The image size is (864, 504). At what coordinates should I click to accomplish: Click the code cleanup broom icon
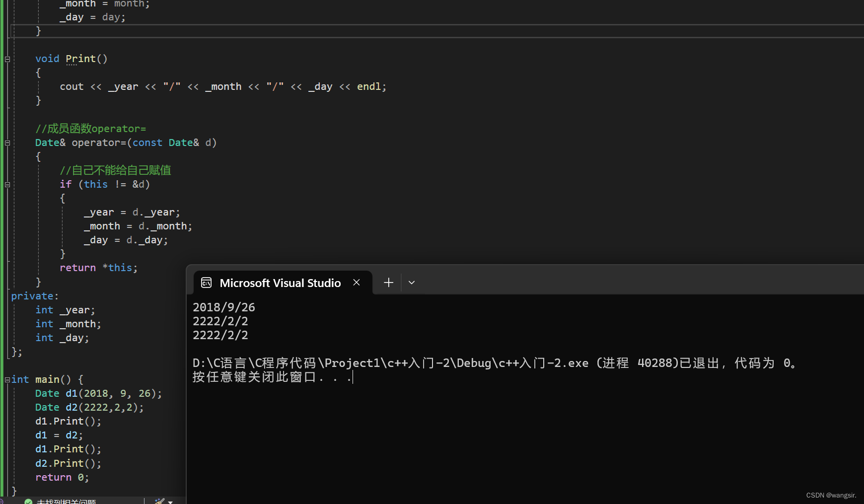(159, 502)
